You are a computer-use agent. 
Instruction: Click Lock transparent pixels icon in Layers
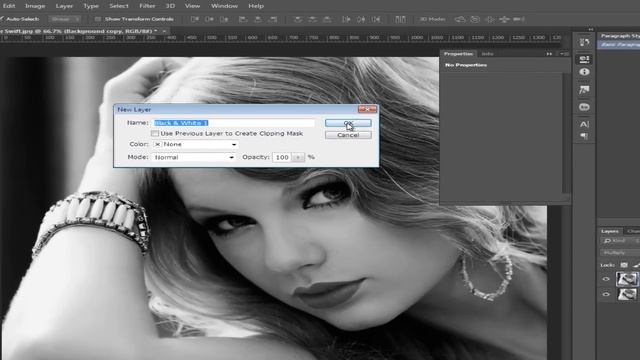(624, 265)
